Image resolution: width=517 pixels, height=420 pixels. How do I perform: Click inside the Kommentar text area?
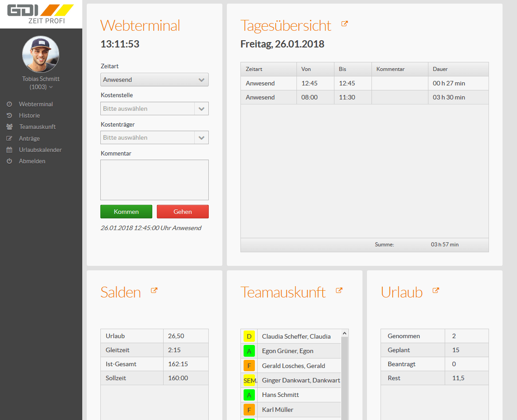[x=154, y=179]
